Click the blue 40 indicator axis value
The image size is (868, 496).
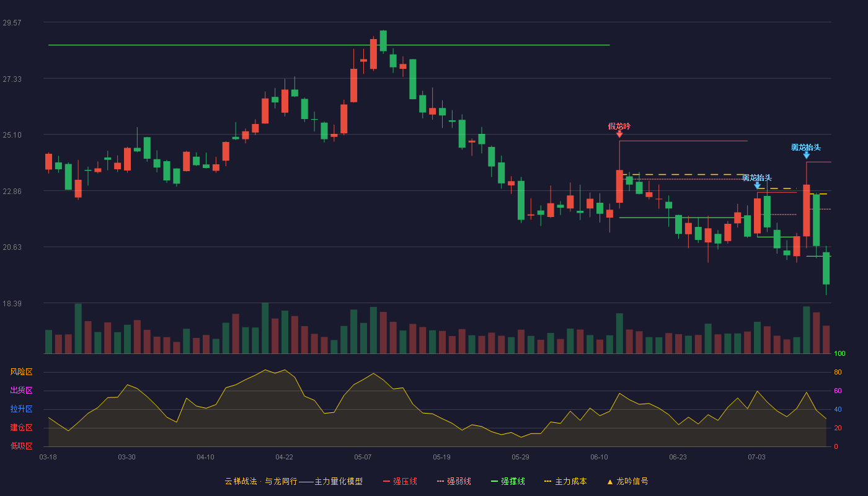click(x=838, y=409)
